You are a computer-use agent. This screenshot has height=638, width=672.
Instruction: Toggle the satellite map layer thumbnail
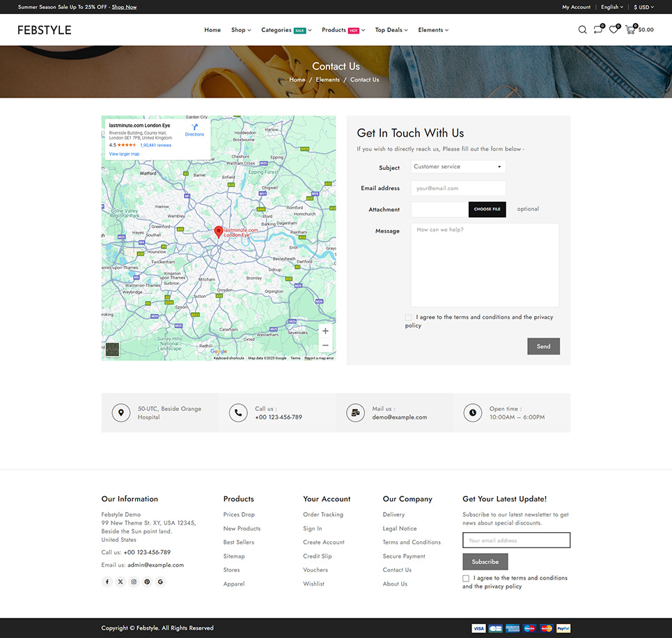[112, 350]
